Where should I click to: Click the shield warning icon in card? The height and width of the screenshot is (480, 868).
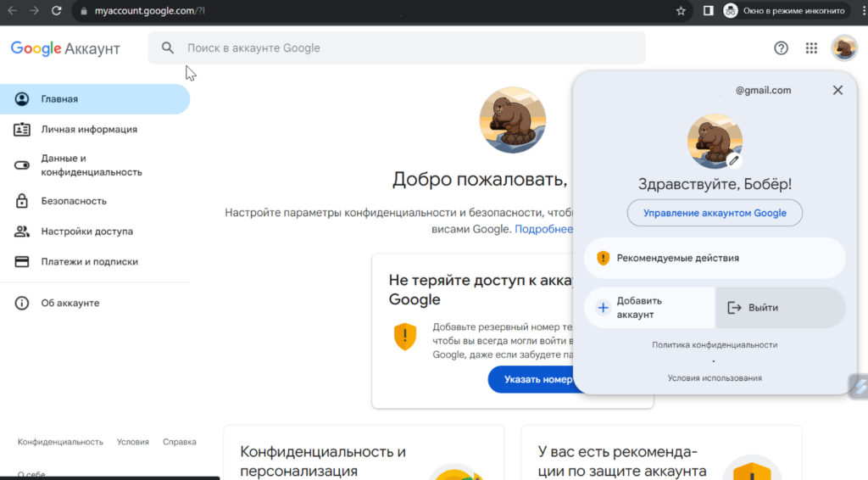pos(405,337)
